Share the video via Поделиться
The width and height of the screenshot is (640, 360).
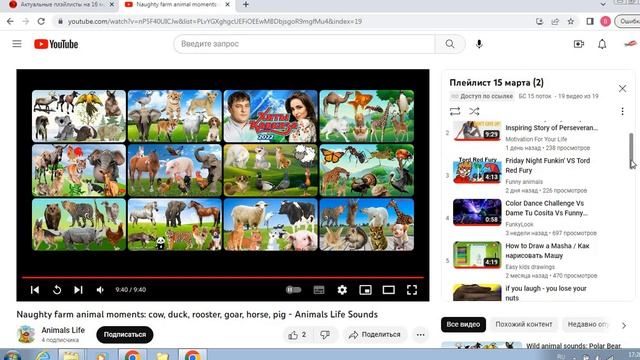coord(374,335)
